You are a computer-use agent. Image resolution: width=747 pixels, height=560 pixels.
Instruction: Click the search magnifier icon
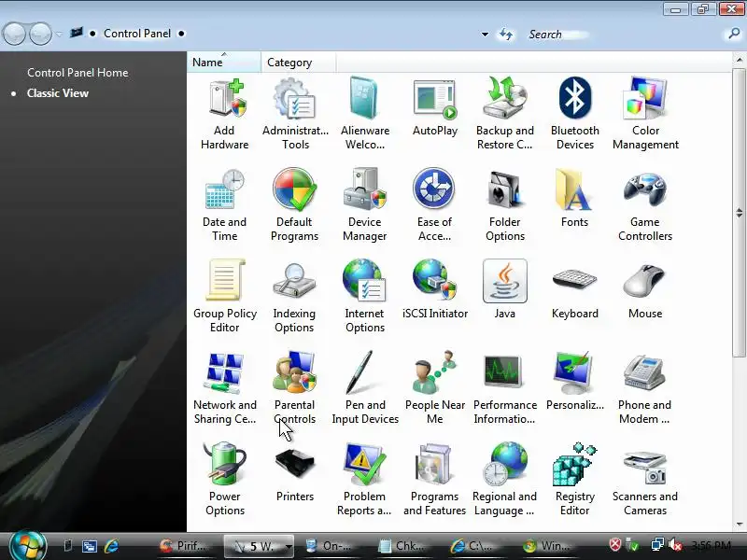point(734,34)
